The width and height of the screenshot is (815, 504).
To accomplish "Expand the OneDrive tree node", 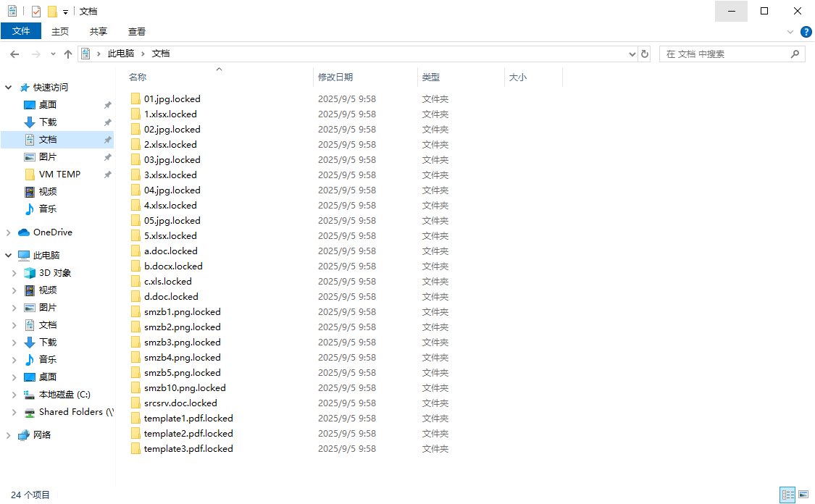I will [x=9, y=232].
